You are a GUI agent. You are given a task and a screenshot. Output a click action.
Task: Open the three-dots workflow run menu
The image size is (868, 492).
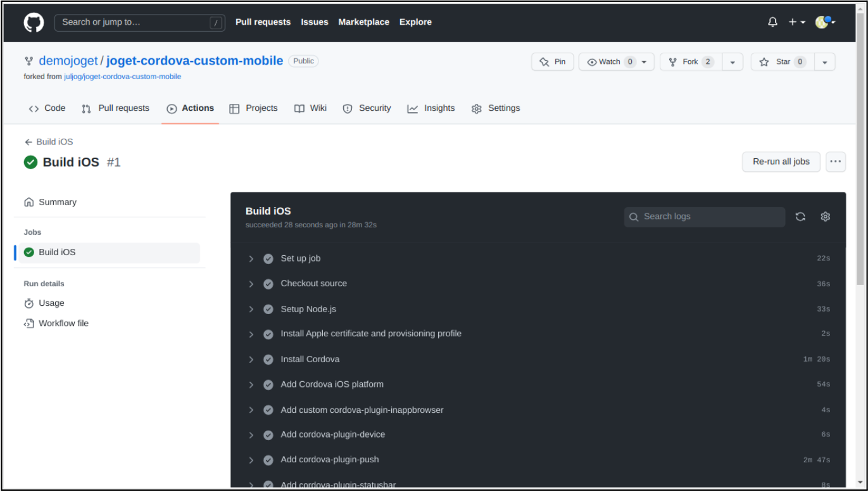point(836,161)
